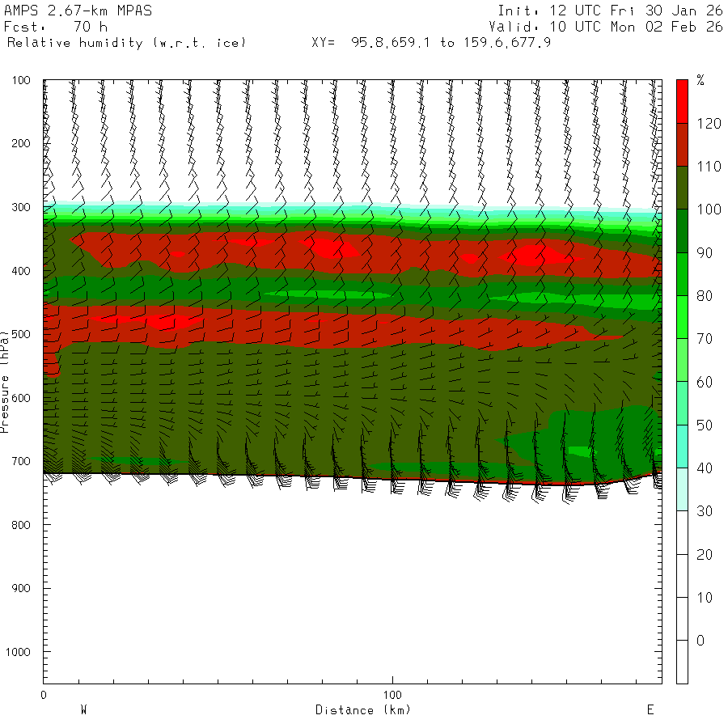Image resolution: width=728 pixels, height=728 pixels.
Task: Click the colorbar label "20"
Action: pyautogui.click(x=705, y=554)
